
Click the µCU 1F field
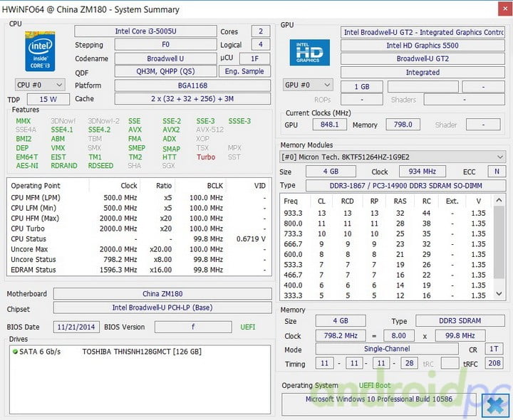[x=255, y=58]
